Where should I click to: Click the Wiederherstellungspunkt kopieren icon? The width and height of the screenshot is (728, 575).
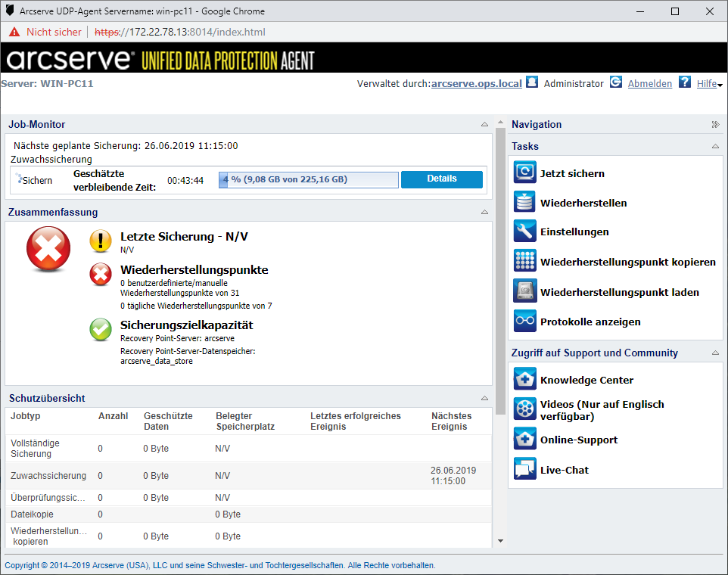pos(524,262)
